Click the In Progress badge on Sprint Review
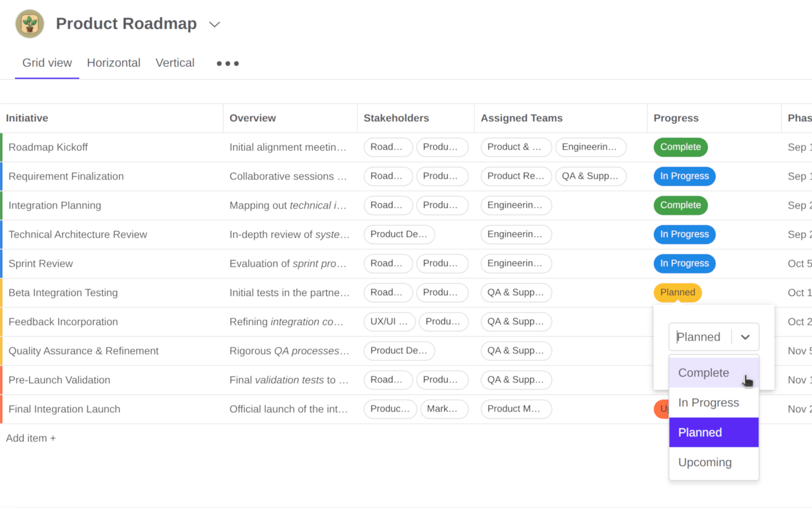Screen dimensions: 812x508 coord(684,263)
